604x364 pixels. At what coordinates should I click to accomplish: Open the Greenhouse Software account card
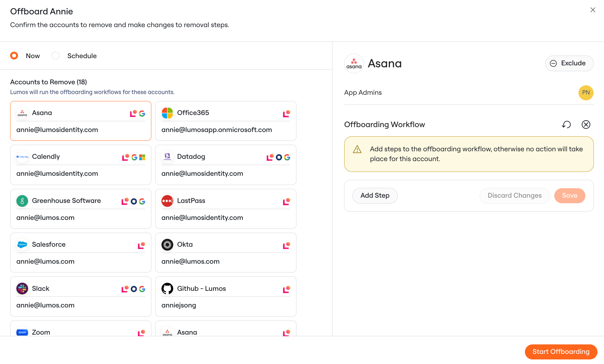[x=81, y=209]
